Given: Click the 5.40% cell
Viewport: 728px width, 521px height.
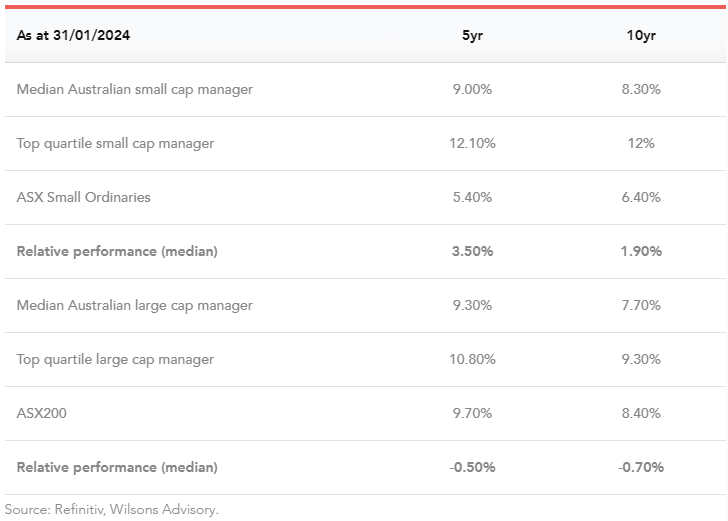Looking at the screenshot, I should 472,197.
